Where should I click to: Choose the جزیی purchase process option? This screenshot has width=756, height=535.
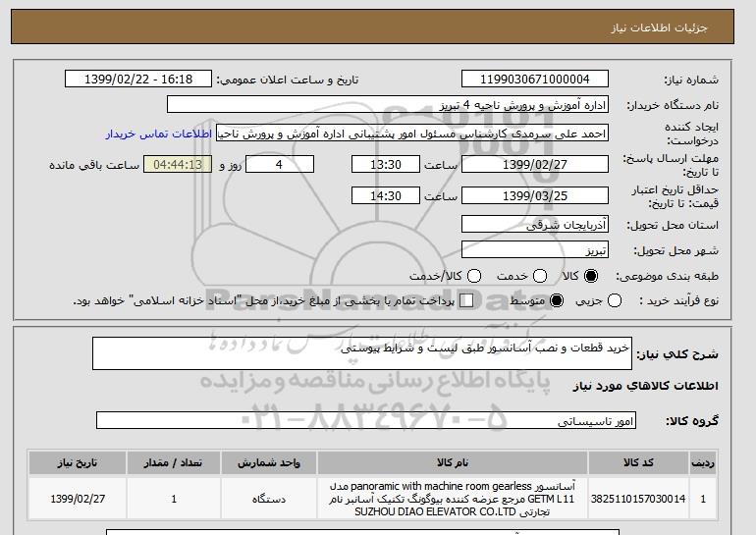[x=615, y=300]
